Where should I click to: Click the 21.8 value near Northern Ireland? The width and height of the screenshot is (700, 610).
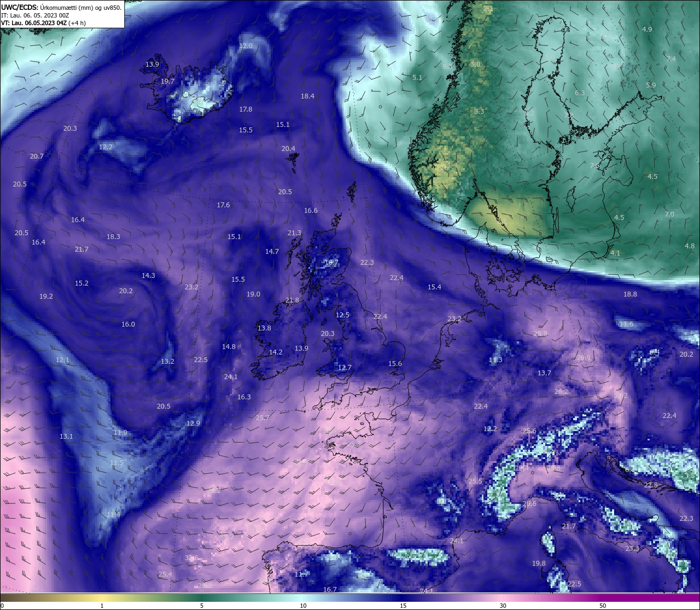[293, 300]
